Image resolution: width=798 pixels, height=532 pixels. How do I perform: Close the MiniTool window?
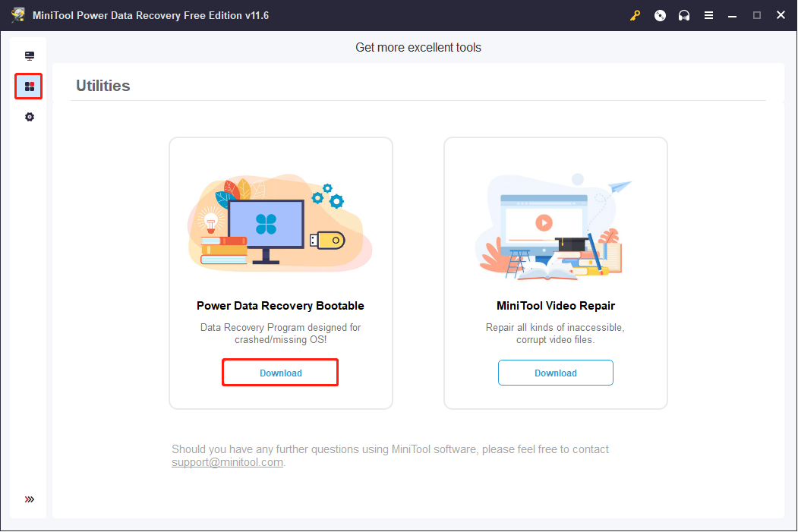[x=781, y=15]
